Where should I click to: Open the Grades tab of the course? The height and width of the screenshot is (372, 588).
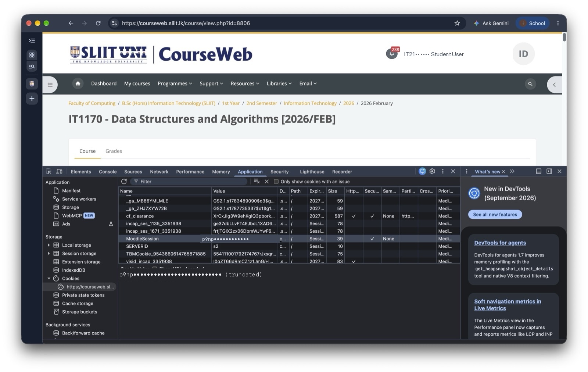[114, 151]
